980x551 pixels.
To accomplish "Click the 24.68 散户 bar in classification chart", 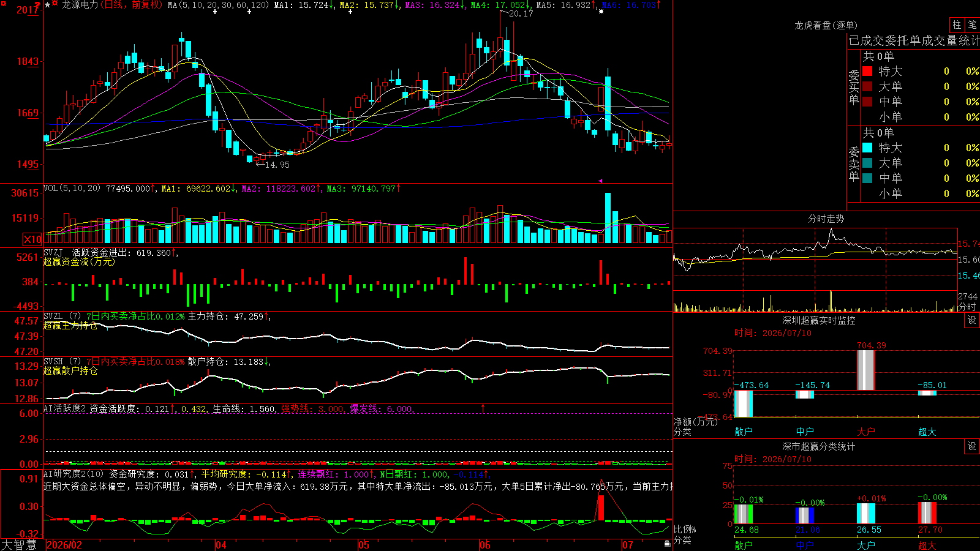I will (x=744, y=514).
